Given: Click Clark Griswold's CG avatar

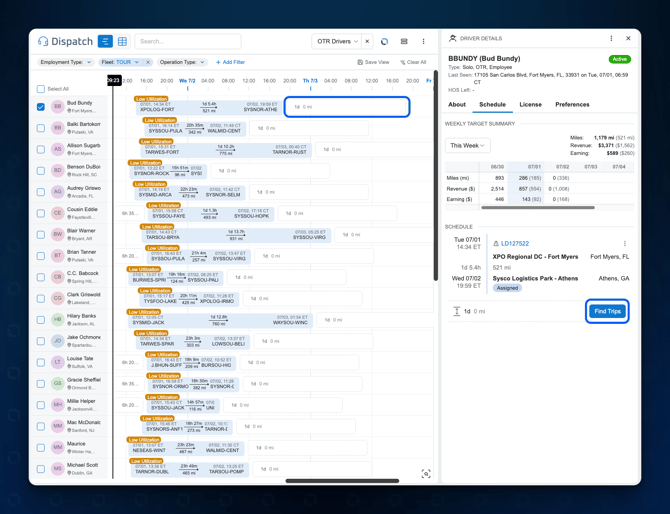Looking at the screenshot, I should 58,298.
